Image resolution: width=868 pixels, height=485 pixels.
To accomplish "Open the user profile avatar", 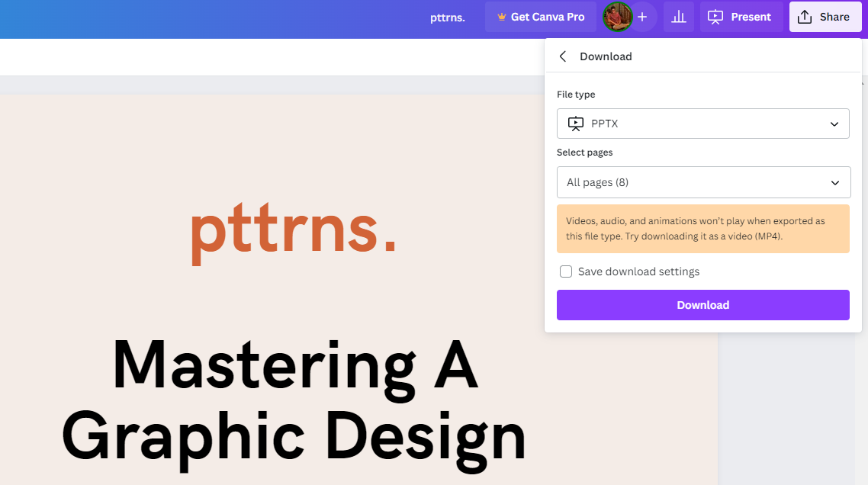I will point(617,18).
